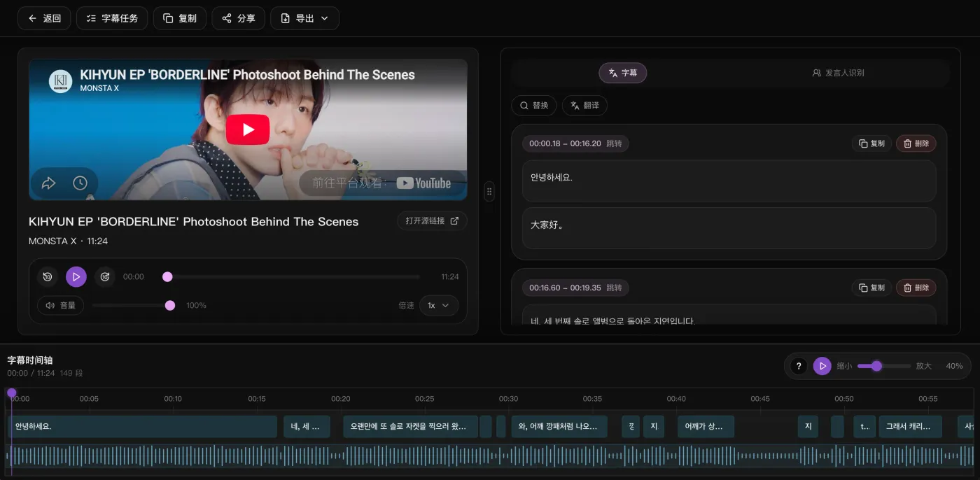This screenshot has height=480, width=980.
Task: Select the 네, 세 ... timeline clip
Action: [306, 427]
